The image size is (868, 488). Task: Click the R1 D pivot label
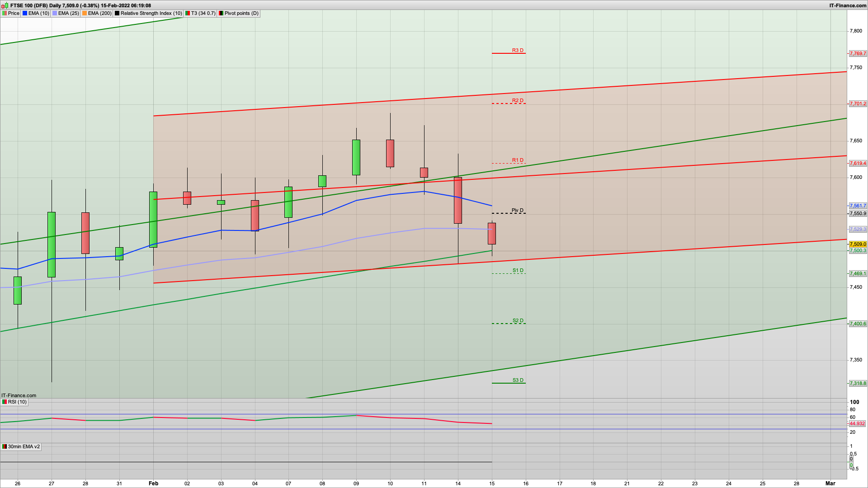click(518, 160)
